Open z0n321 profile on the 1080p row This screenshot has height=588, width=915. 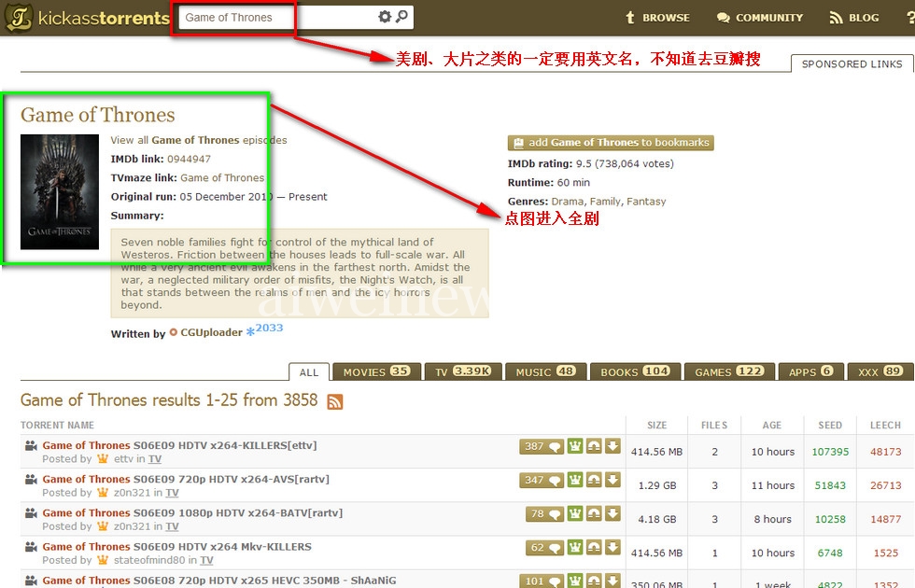(x=132, y=526)
